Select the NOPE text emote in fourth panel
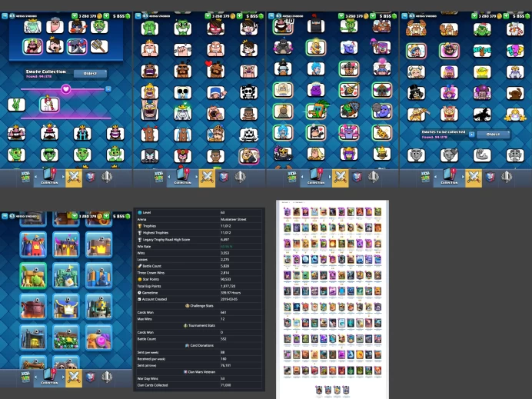This screenshot has width=532, height=399. pos(482,51)
